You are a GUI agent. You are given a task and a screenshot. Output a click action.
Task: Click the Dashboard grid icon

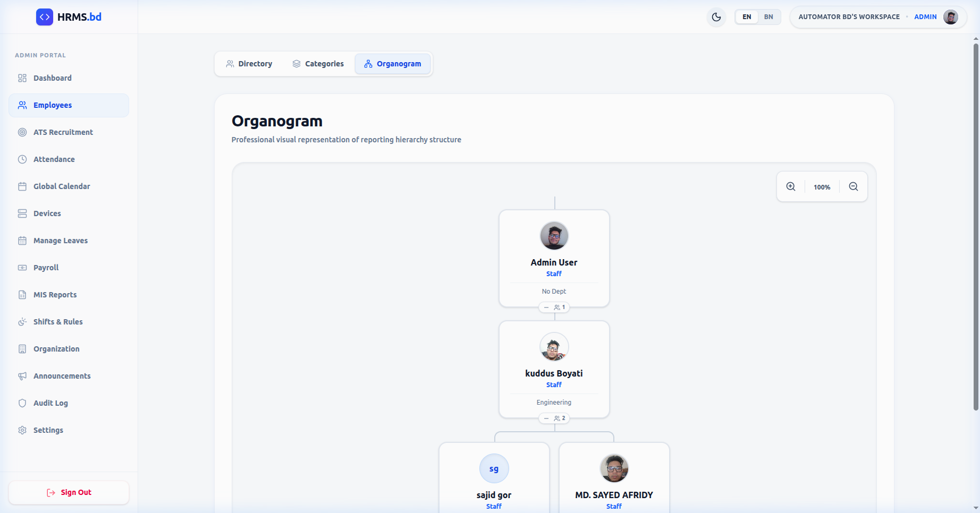click(22, 78)
